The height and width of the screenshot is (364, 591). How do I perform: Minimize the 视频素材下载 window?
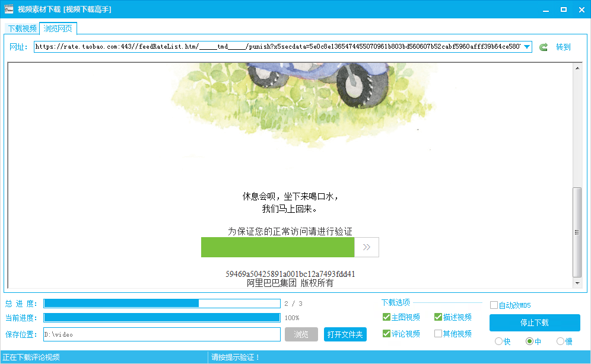click(x=545, y=9)
